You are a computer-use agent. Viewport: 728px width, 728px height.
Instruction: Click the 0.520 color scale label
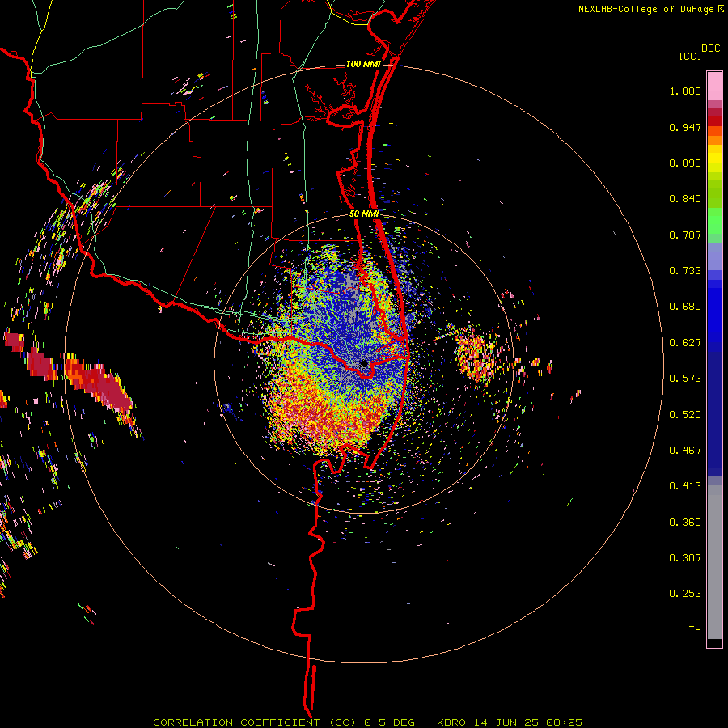[685, 415]
